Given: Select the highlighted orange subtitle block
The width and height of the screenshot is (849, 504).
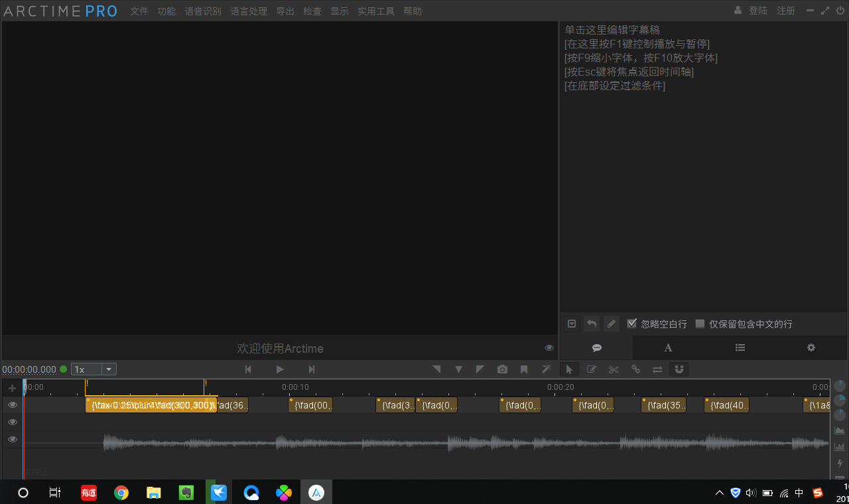Looking at the screenshot, I should click(x=151, y=405).
